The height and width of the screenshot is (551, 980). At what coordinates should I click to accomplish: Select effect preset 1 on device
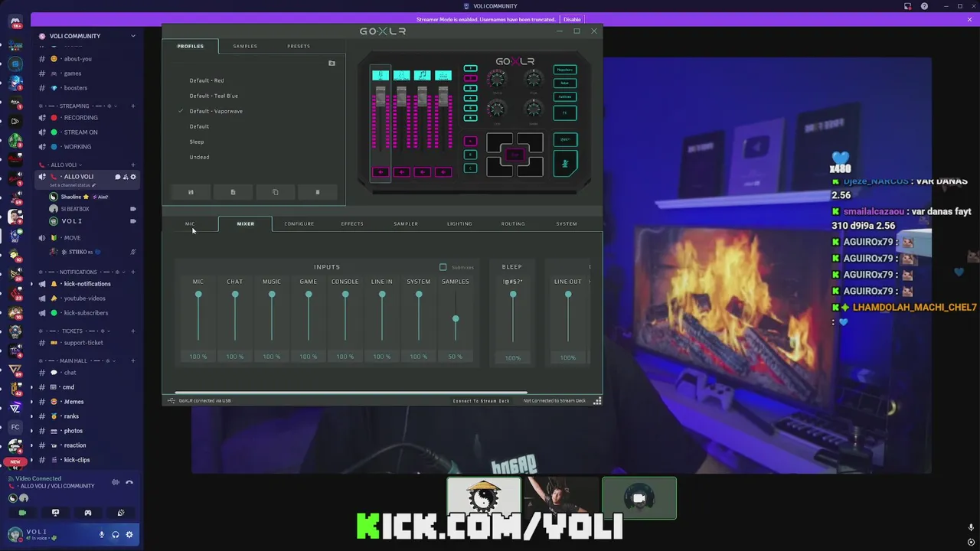point(470,69)
